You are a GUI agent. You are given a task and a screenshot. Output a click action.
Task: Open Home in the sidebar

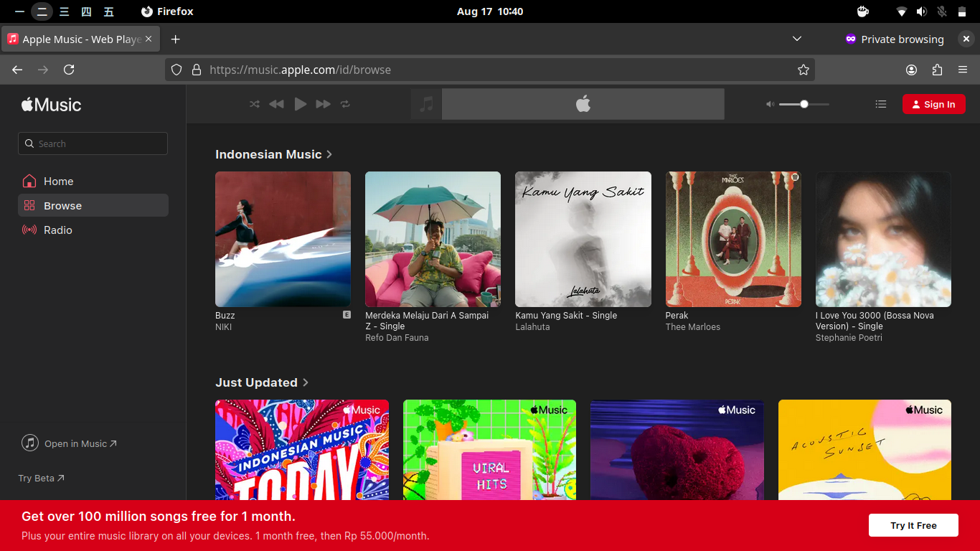pyautogui.click(x=93, y=182)
